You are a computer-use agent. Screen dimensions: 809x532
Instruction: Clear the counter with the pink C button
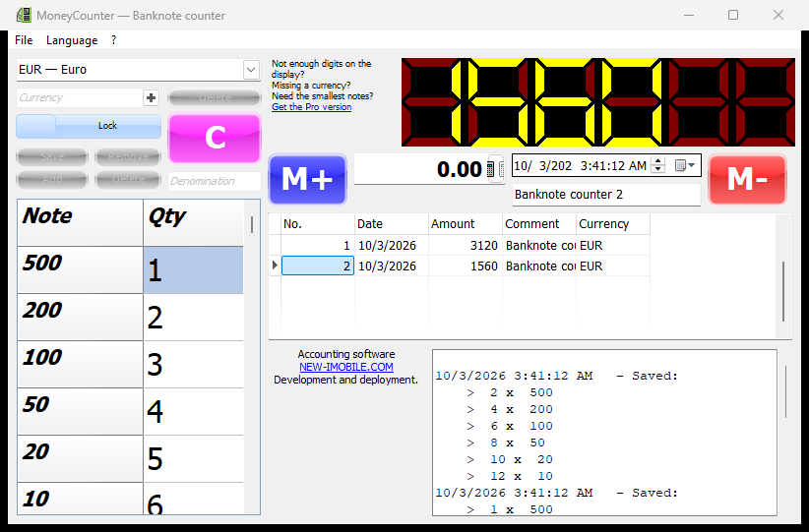[215, 138]
